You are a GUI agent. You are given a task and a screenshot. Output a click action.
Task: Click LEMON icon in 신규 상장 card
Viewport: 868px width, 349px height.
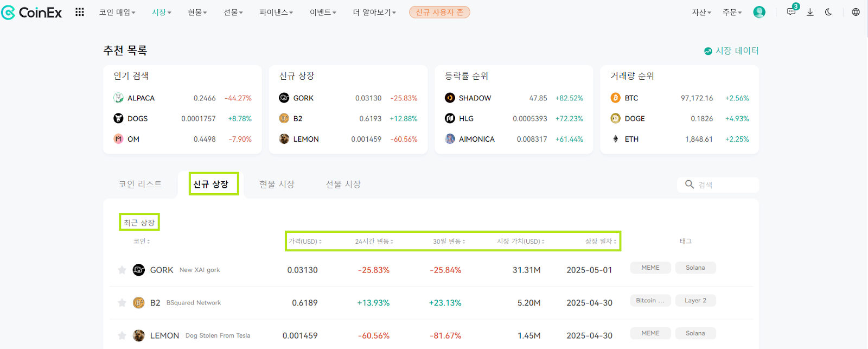(284, 139)
